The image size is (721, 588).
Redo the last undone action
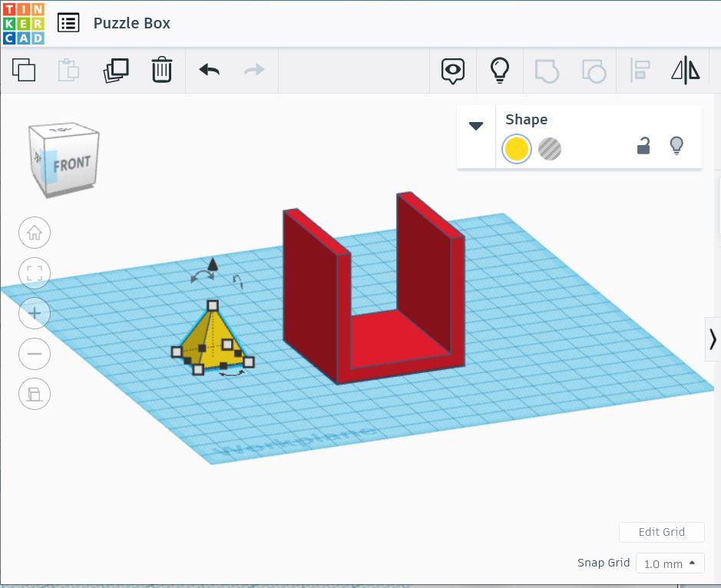[x=254, y=70]
